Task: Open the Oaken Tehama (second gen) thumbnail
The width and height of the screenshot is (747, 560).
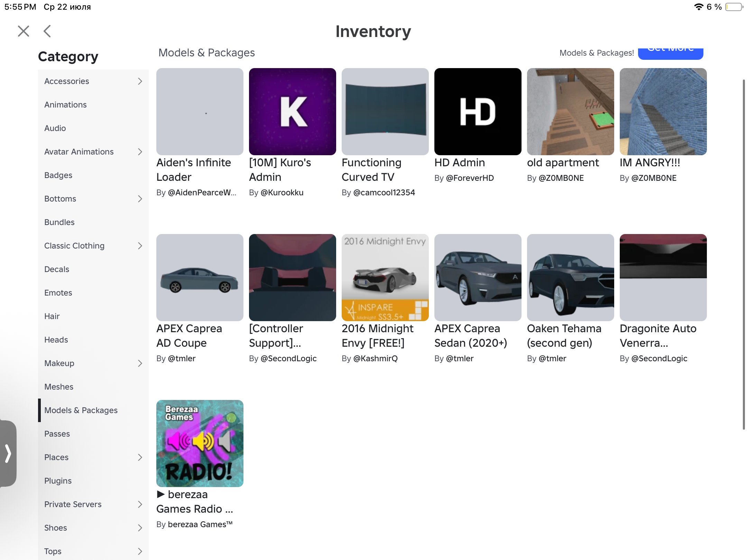Action: tap(570, 278)
